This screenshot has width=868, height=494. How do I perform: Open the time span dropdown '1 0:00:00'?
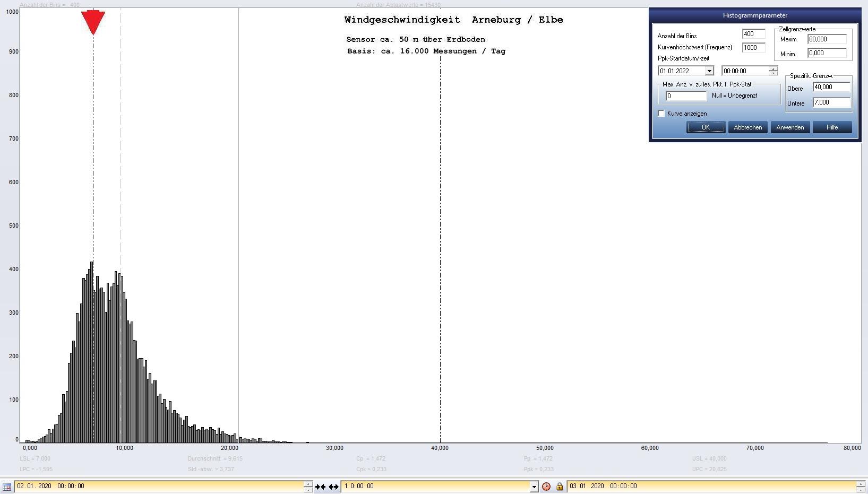click(534, 486)
